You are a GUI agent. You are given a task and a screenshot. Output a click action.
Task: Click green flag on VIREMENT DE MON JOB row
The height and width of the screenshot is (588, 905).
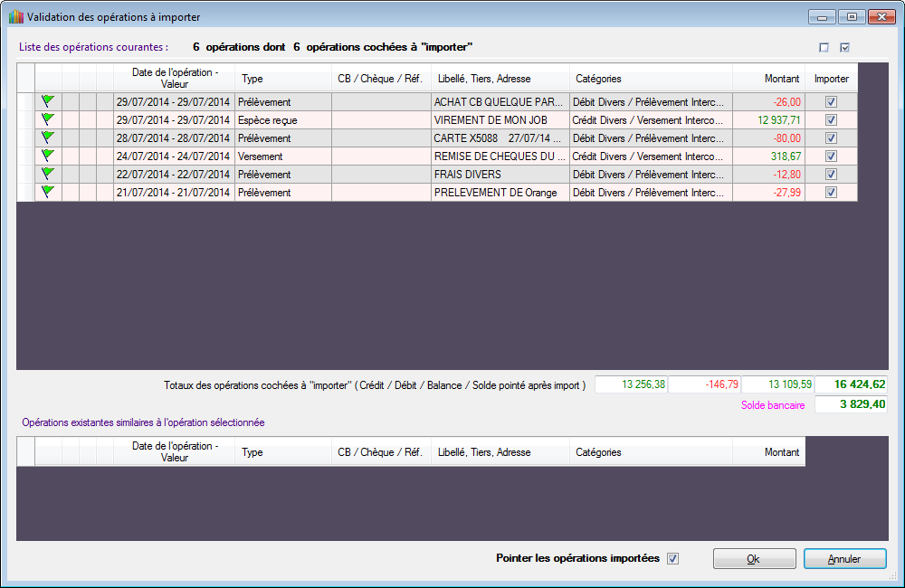click(x=48, y=119)
